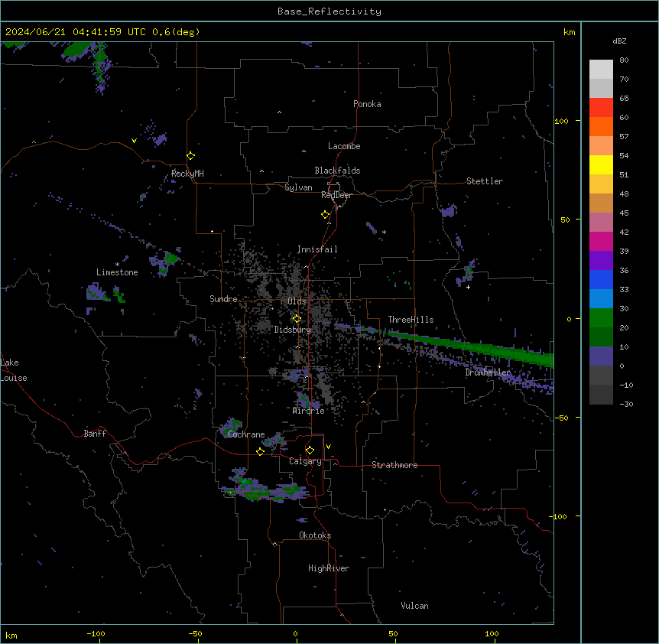Click the Airdrie city label

309,411
